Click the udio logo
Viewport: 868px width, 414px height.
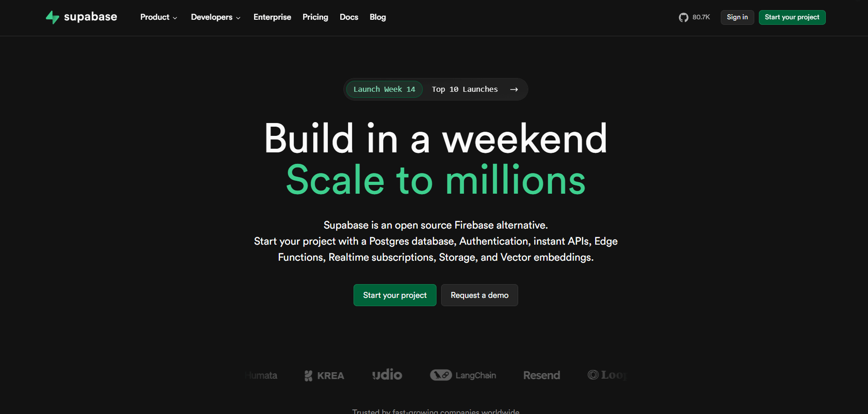tap(387, 375)
